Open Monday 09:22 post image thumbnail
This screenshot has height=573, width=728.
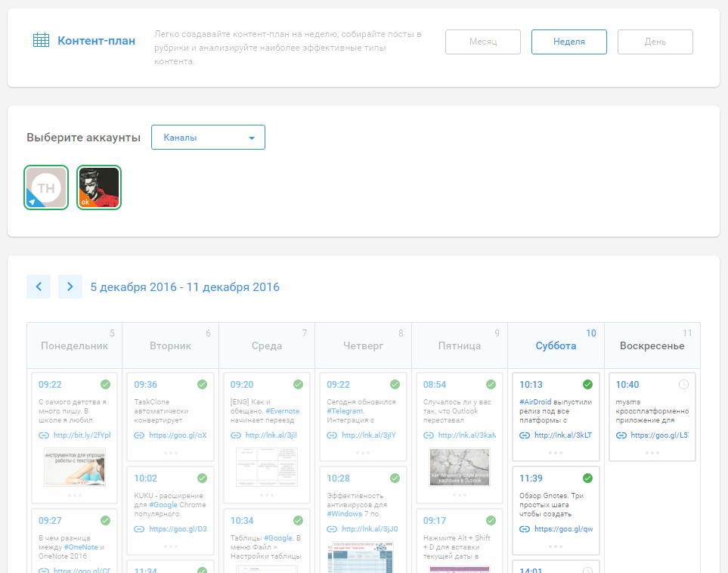(74, 466)
